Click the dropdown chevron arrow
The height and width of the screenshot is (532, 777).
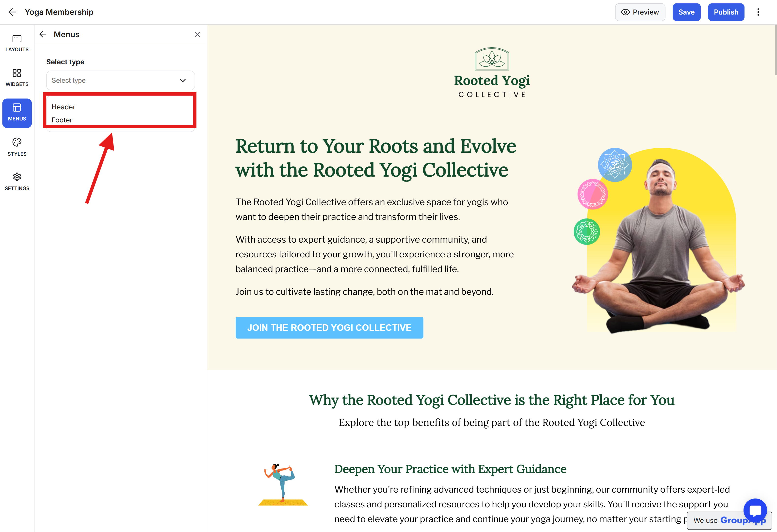point(182,80)
